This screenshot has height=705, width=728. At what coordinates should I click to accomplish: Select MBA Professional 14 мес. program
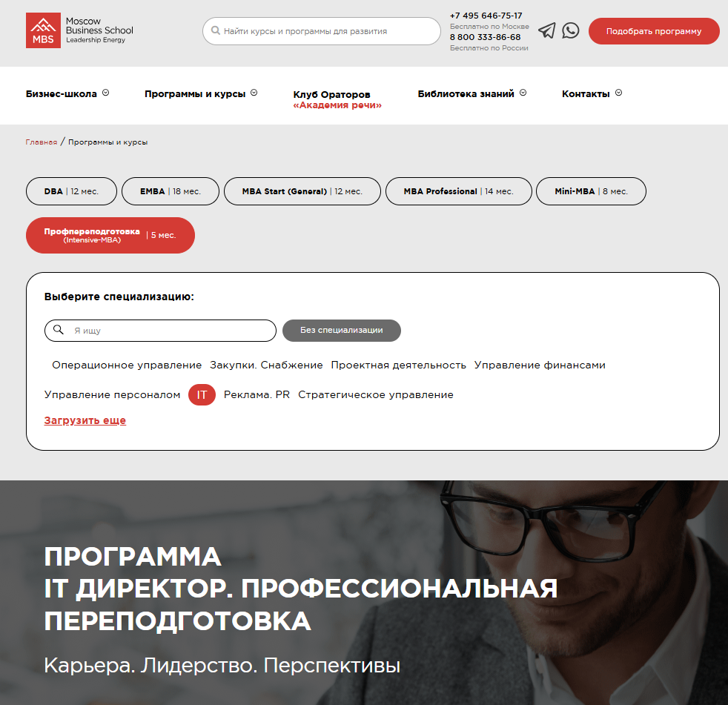pos(459,191)
